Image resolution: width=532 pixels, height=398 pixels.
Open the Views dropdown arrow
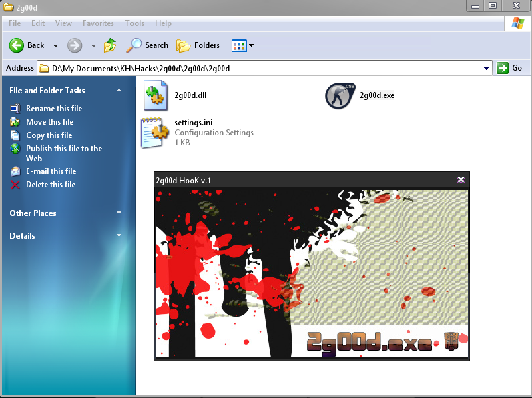[x=252, y=45]
